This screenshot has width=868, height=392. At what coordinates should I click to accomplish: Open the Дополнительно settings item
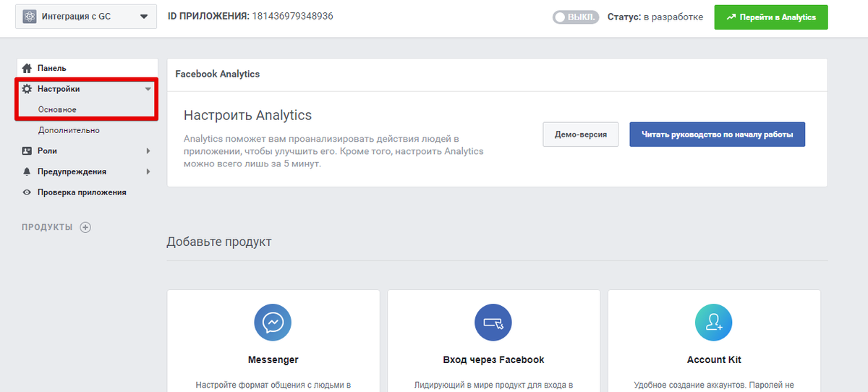[x=69, y=130]
